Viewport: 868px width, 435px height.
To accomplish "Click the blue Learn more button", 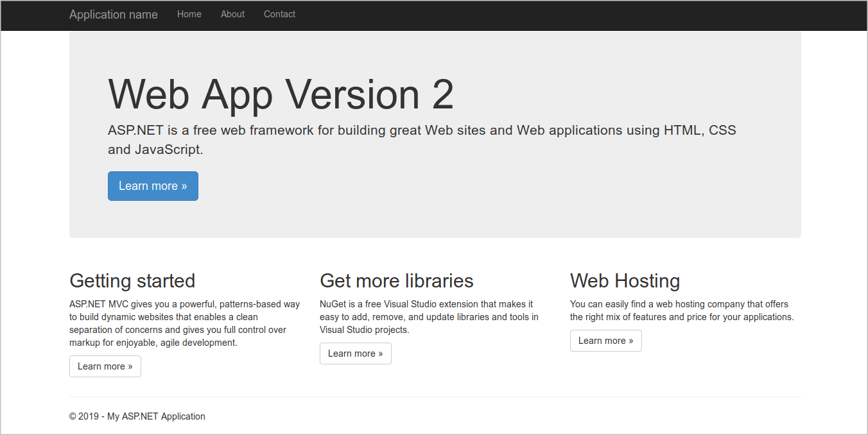I will coord(153,186).
